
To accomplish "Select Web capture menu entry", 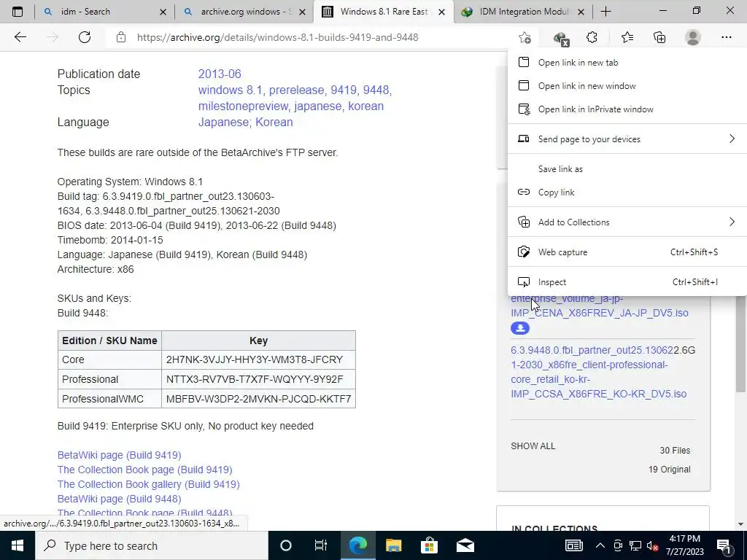I will click(x=627, y=252).
